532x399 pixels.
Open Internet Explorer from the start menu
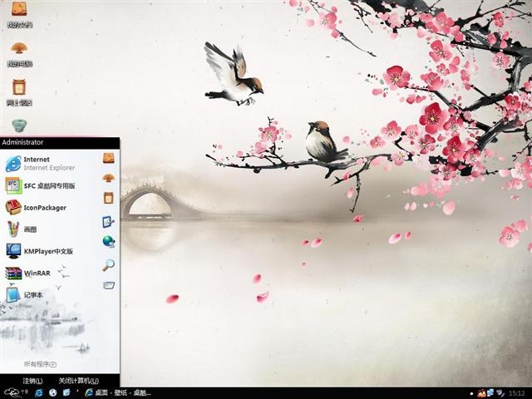(x=40, y=163)
